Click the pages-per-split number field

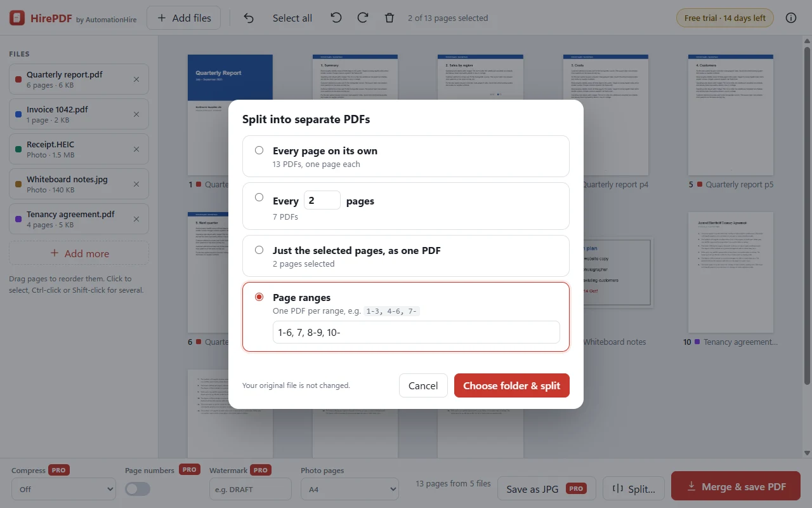[322, 201]
